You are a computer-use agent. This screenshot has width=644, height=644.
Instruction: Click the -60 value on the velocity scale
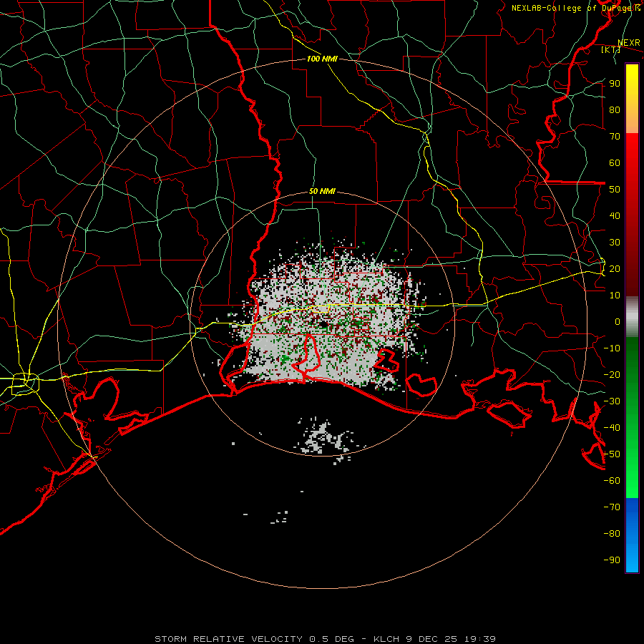coord(612,481)
